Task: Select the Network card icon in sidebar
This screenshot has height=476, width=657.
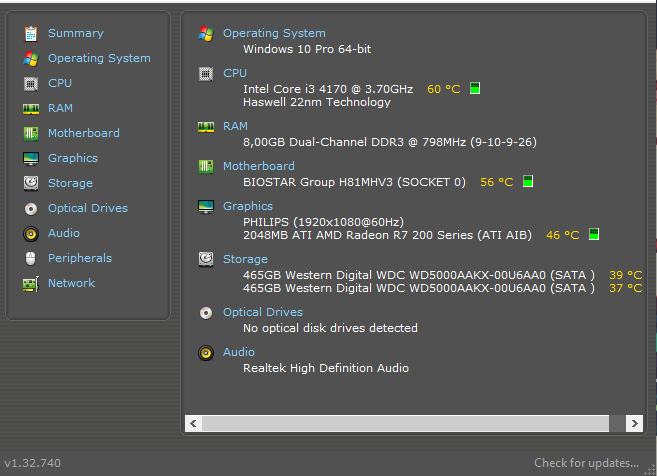Action: (x=31, y=284)
